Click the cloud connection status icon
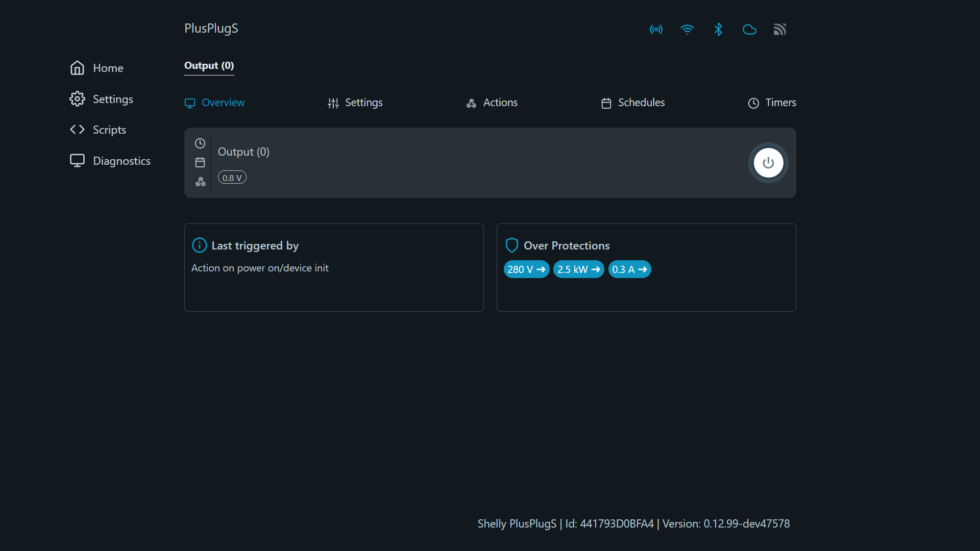The width and height of the screenshot is (980, 551). click(x=749, y=30)
